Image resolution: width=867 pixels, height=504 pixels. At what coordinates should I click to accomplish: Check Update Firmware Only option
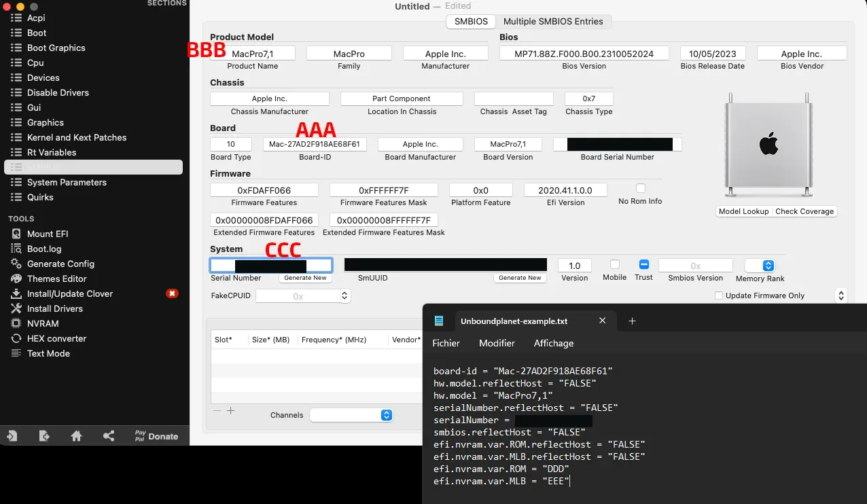pyautogui.click(x=719, y=295)
